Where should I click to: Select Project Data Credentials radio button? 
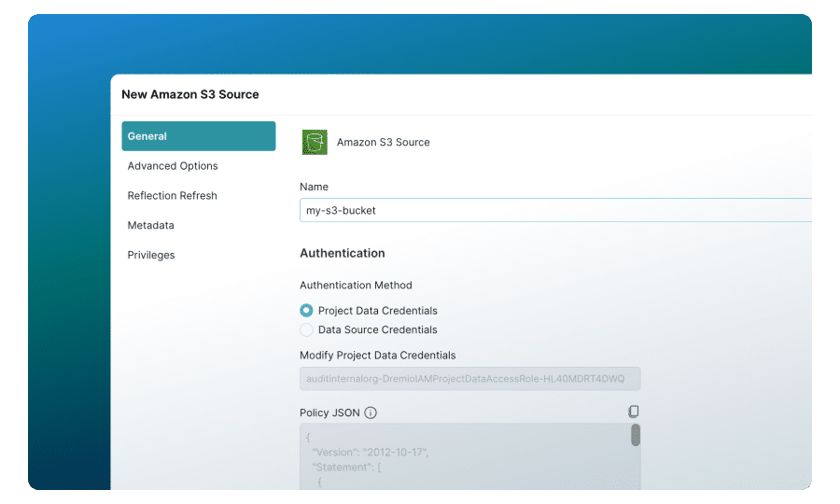(x=306, y=311)
